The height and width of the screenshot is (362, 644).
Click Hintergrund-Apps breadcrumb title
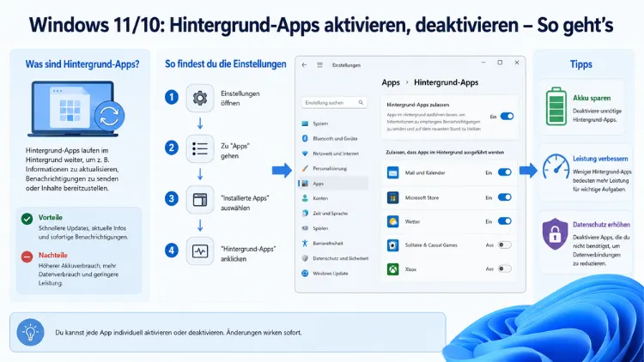click(446, 82)
